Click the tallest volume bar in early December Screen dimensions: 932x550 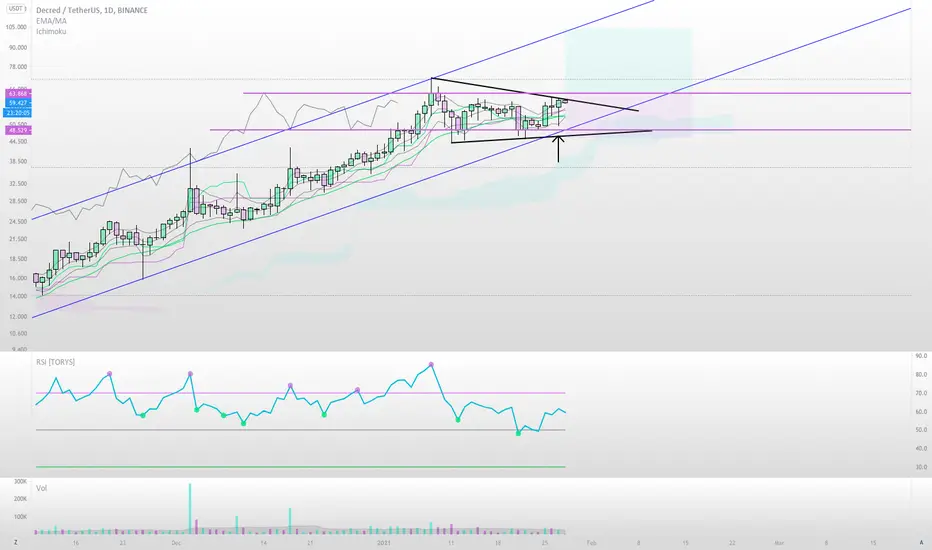[190, 508]
